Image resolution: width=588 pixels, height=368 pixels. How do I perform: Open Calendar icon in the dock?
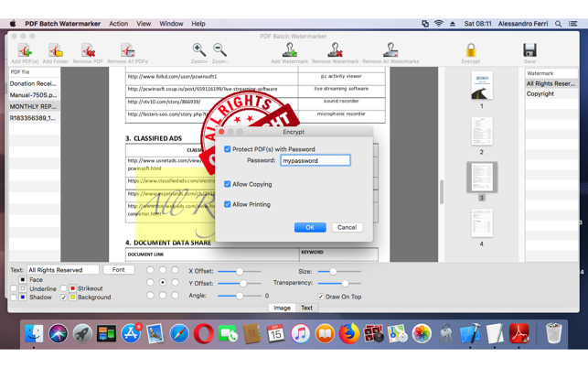pos(276,333)
